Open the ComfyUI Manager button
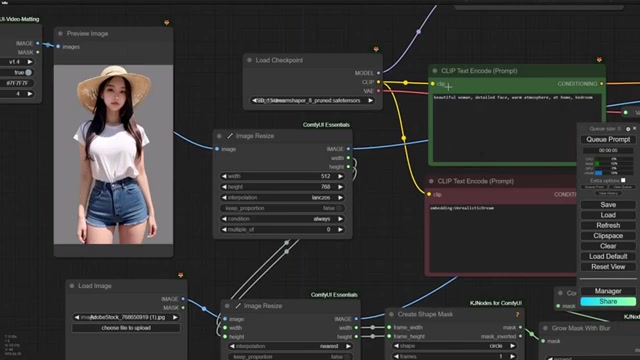The image size is (640, 360). 608,291
